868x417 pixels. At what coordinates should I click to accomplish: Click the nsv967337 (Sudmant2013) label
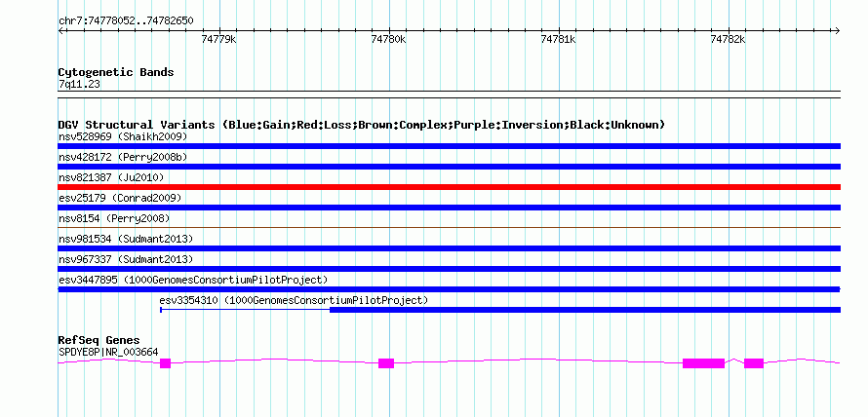(126, 259)
